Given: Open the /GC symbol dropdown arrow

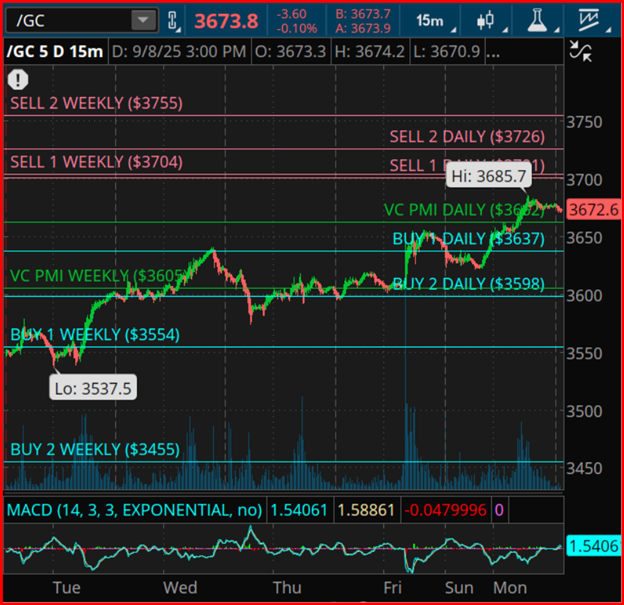Looking at the screenshot, I should tap(143, 20).
